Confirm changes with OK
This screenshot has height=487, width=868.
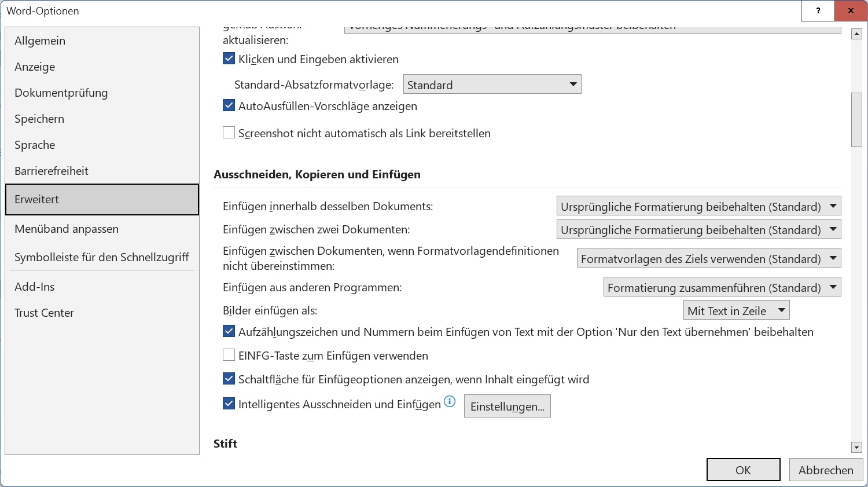click(x=743, y=470)
